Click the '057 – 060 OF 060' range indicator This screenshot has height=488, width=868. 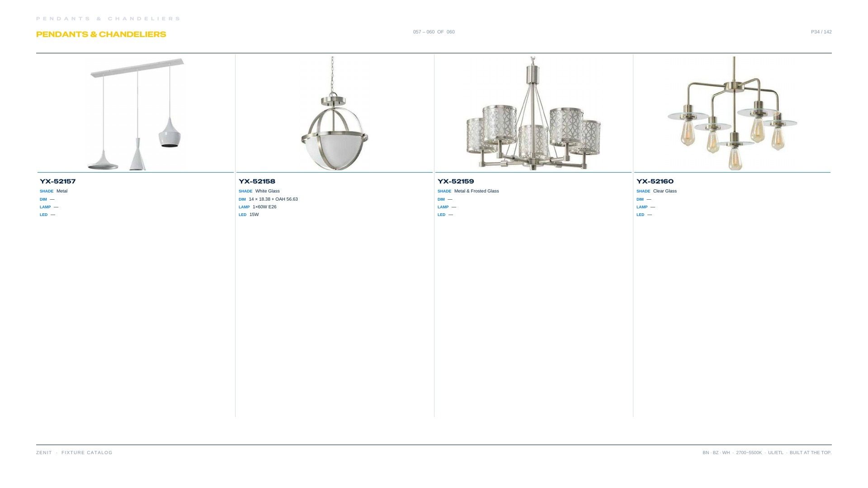tap(434, 32)
